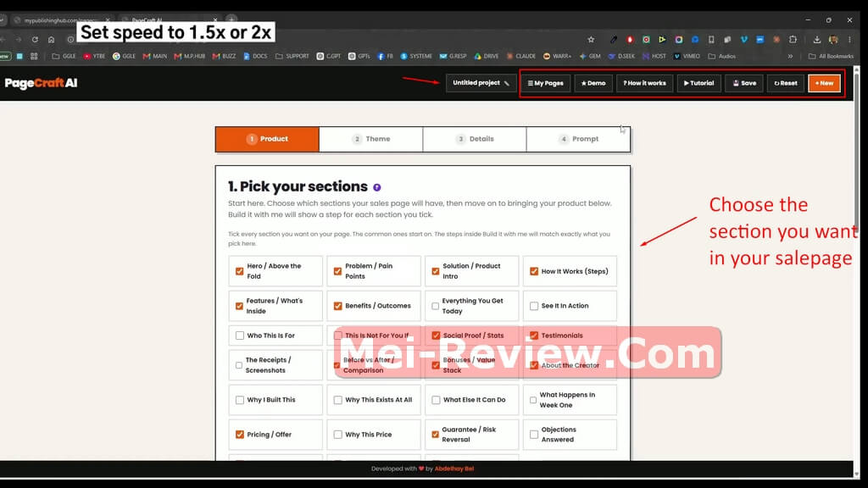Viewport: 868px width, 488px height.
Task: Open the SUPPORT bookmarks folder
Action: pyautogui.click(x=292, y=56)
